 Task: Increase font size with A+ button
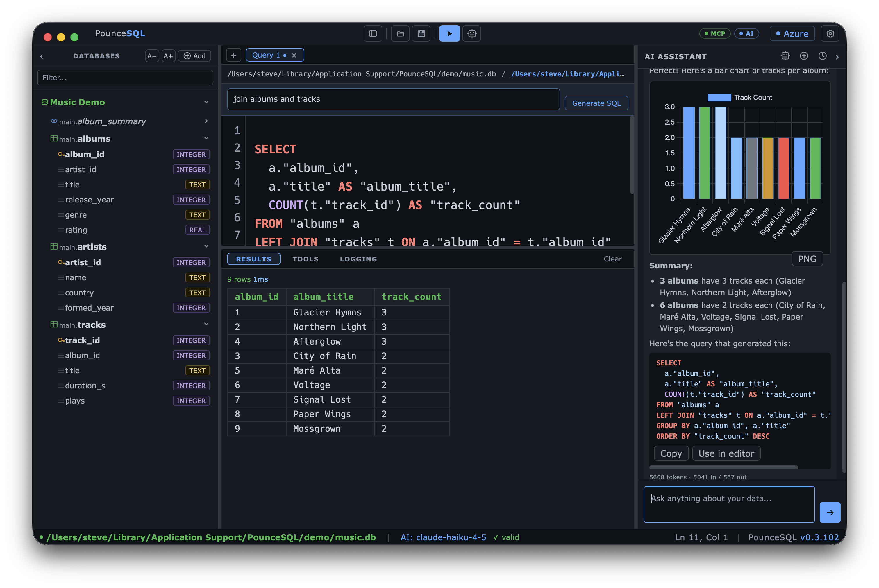168,56
